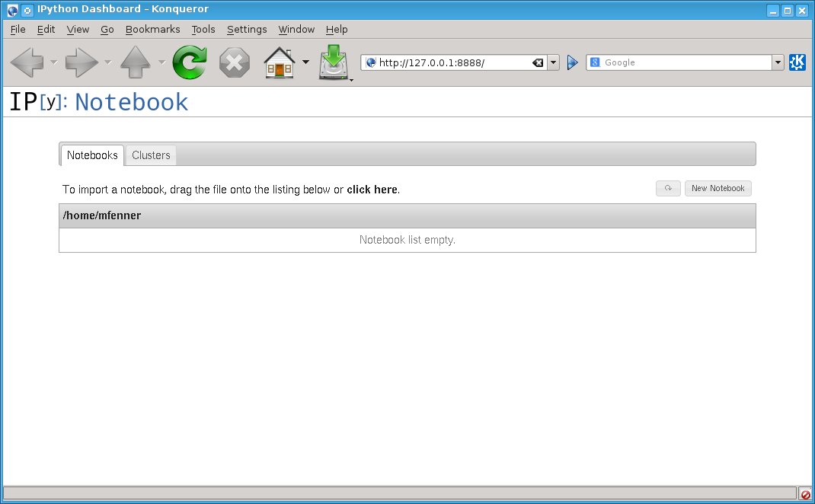Click the blue Go arrow beside address bar
This screenshot has height=504, width=815.
click(x=573, y=62)
